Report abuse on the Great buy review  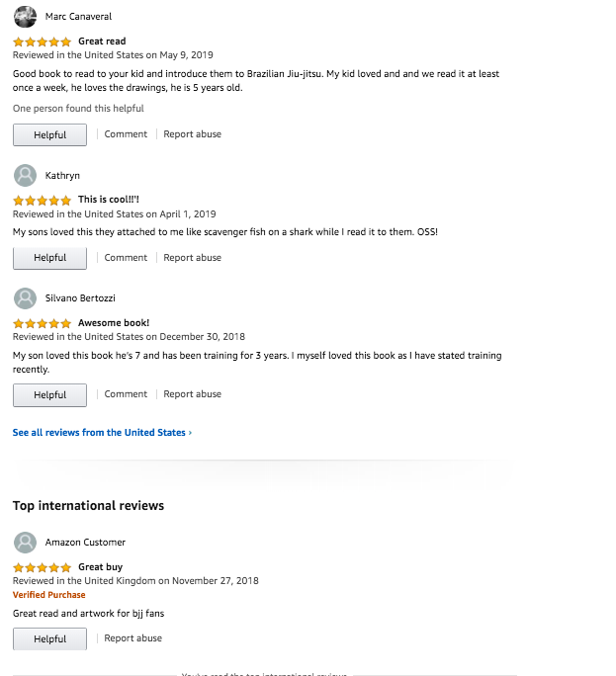coord(132,638)
